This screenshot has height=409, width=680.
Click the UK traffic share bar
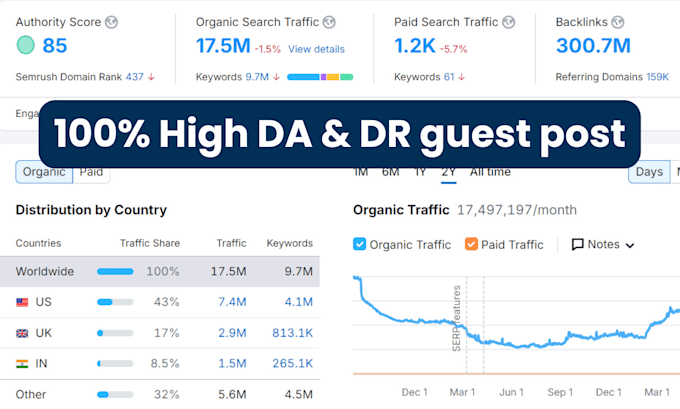point(115,333)
